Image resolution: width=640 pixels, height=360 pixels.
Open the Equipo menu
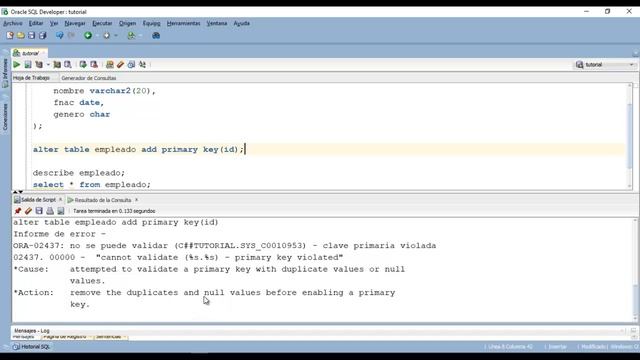click(x=151, y=23)
